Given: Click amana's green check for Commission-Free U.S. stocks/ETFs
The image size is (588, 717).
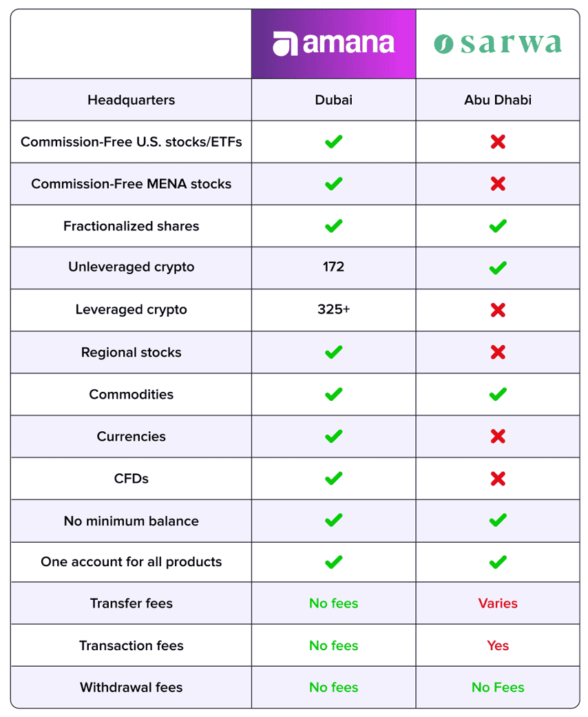Looking at the screenshot, I should [333, 142].
